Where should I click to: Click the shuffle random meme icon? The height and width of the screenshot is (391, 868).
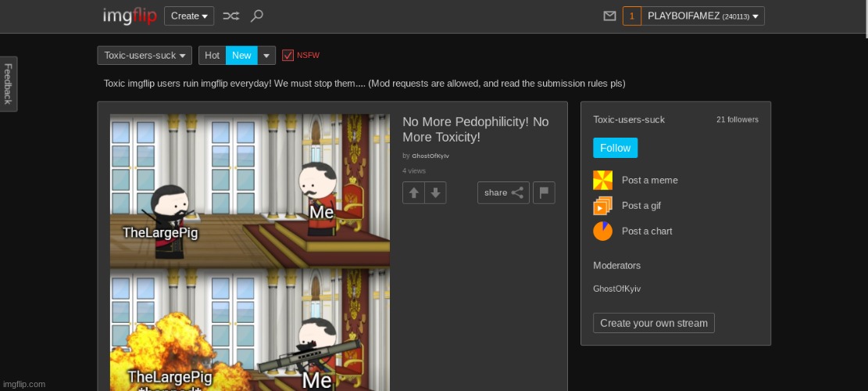click(x=231, y=16)
